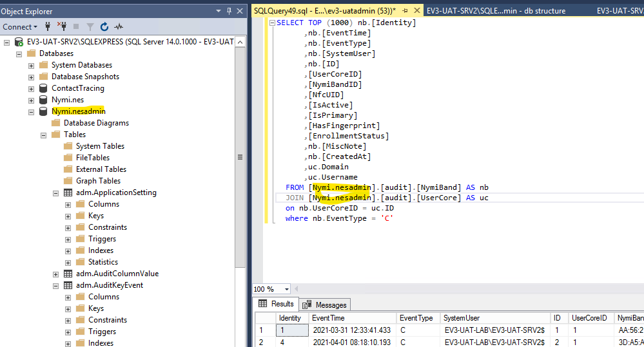Expand the Database Snapshots folder
644x347 pixels.
(x=31, y=77)
